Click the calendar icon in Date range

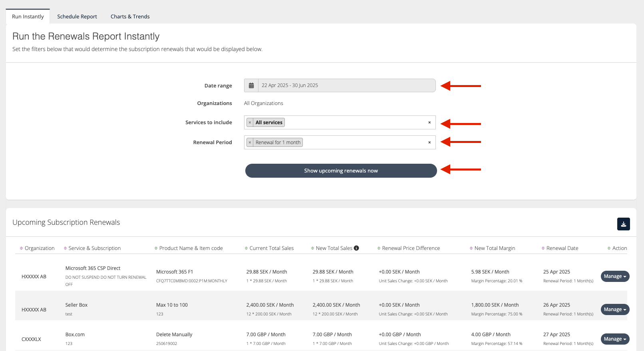coord(251,85)
